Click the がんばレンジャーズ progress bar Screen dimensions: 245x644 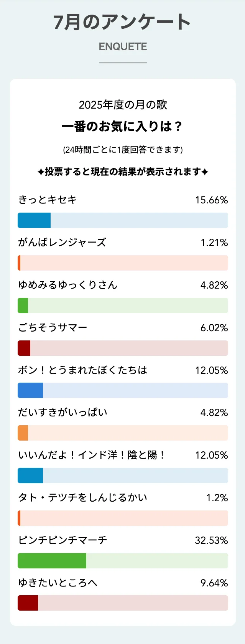(x=123, y=263)
